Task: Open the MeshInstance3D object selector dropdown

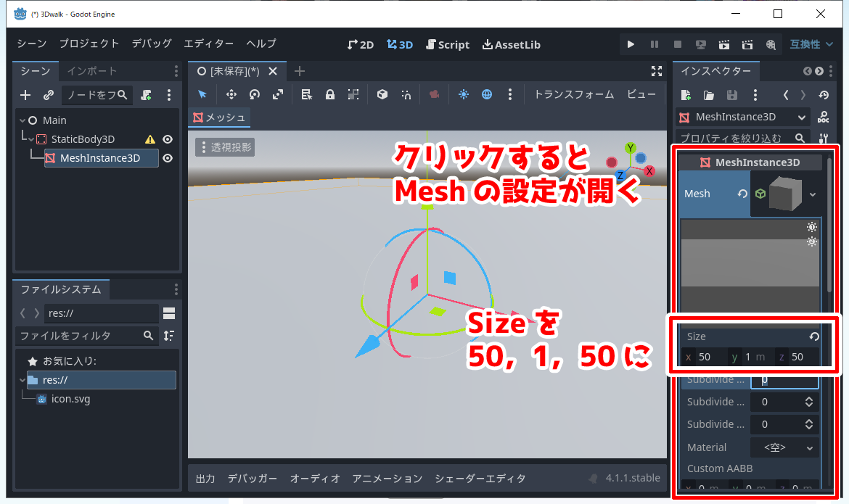Action: coord(742,117)
